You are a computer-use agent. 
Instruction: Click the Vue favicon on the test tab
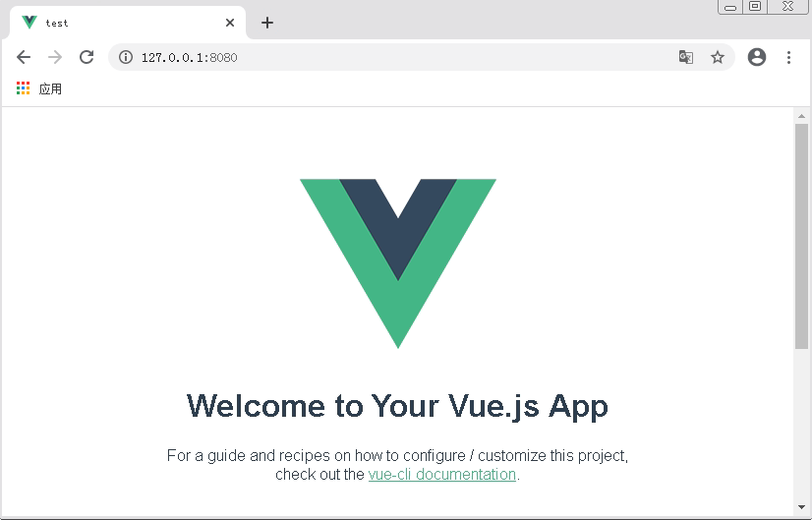[x=29, y=23]
